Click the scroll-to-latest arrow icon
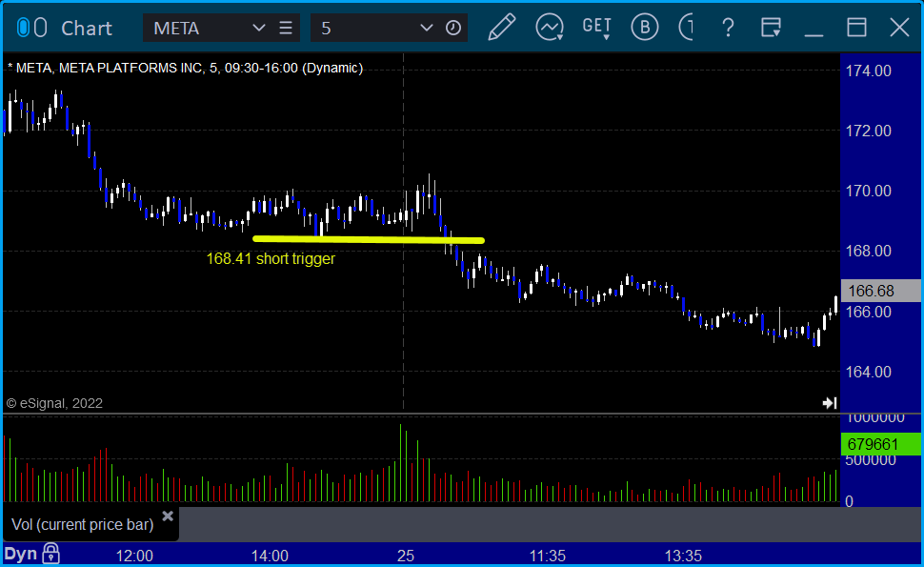The width and height of the screenshot is (924, 567). [830, 402]
